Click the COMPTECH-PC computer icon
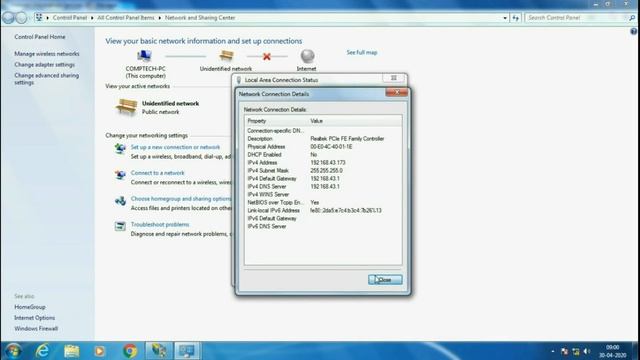Viewport: 640px width, 360px height. point(144,56)
